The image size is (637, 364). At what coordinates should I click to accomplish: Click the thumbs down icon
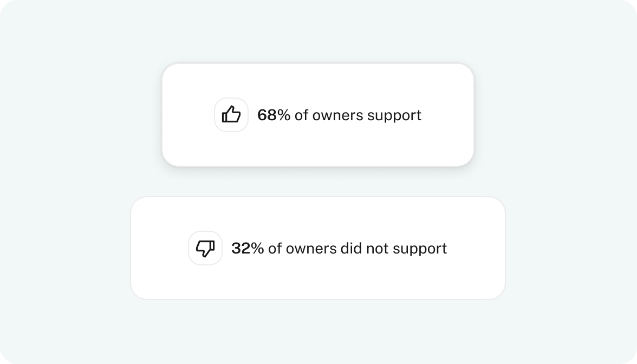205,248
